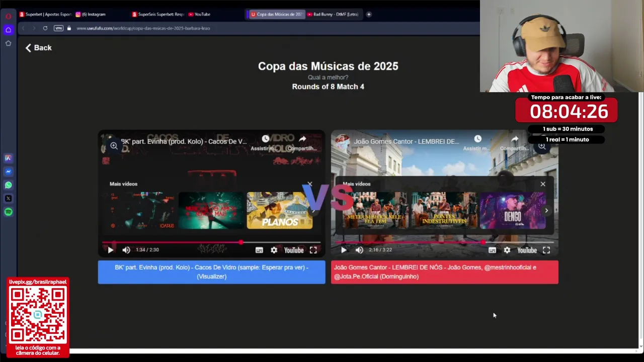644x362 pixels.
Task: Switch to the Instagram tab
Action: coord(91,14)
